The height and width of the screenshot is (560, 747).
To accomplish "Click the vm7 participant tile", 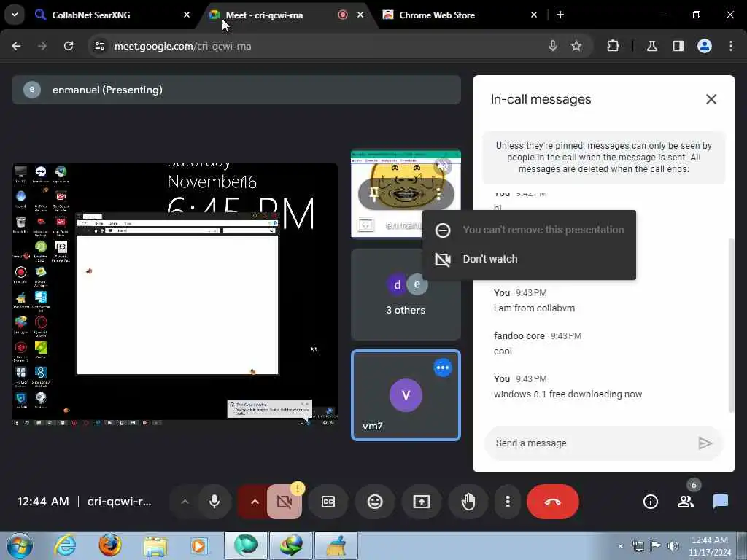I will (x=406, y=395).
